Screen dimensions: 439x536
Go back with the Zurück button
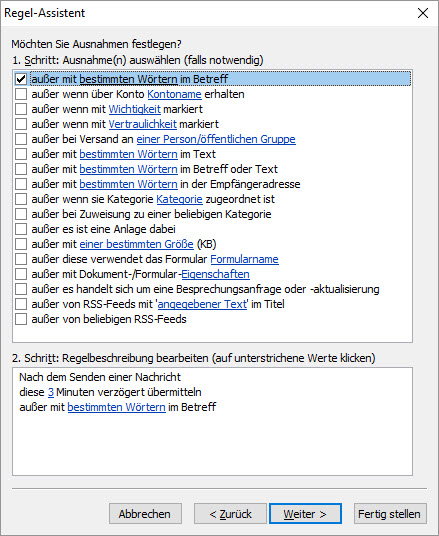click(230, 513)
